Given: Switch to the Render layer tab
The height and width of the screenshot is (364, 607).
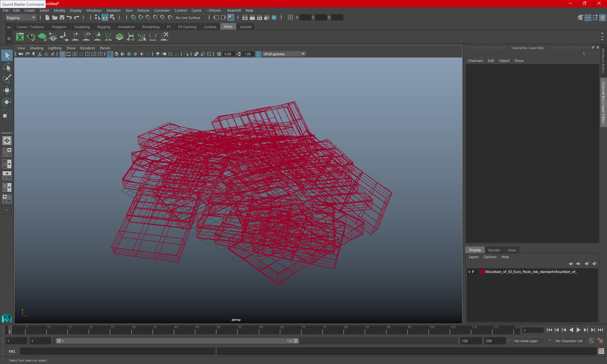Looking at the screenshot, I should [x=494, y=250].
